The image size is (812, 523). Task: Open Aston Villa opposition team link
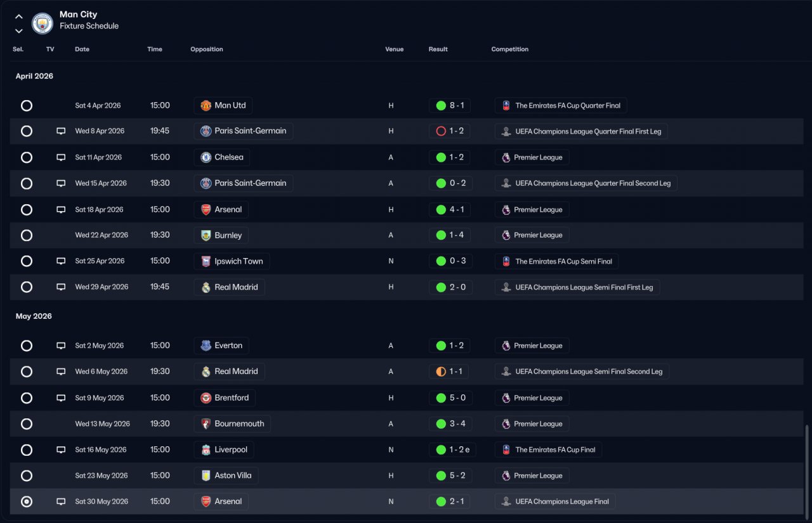point(226,475)
